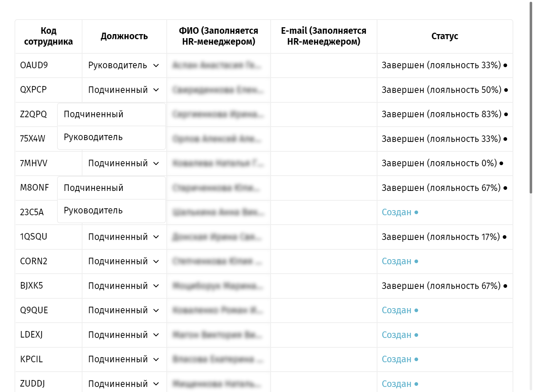Click the vertical page scrollbar
This screenshot has width=534, height=392.
[531, 98]
